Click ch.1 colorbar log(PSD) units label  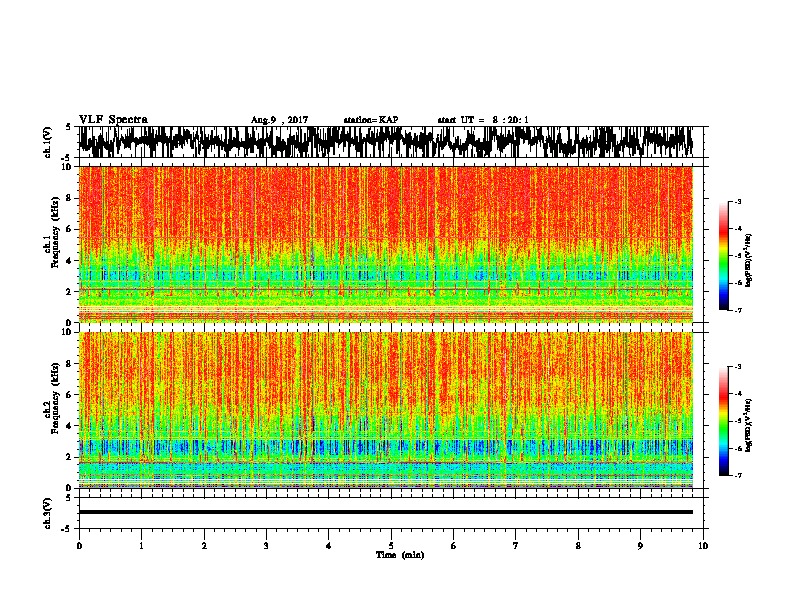point(749,261)
